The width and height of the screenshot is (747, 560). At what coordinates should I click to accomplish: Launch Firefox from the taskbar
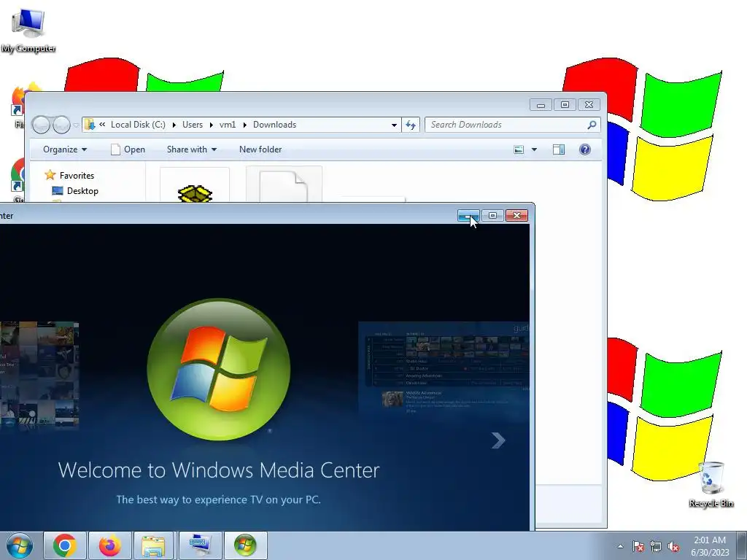109,545
